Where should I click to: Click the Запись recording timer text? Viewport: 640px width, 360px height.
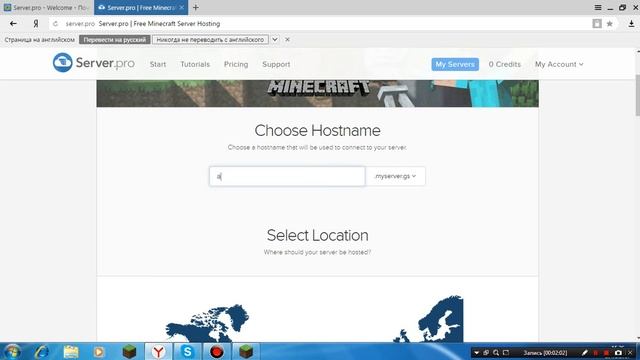(545, 353)
